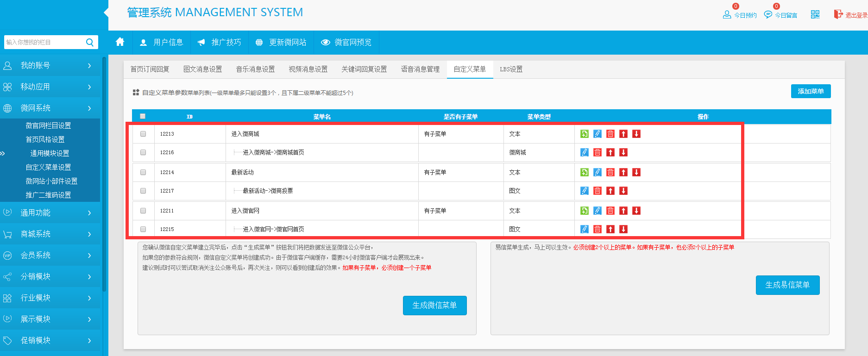Edit submenu row 12216

585,152
